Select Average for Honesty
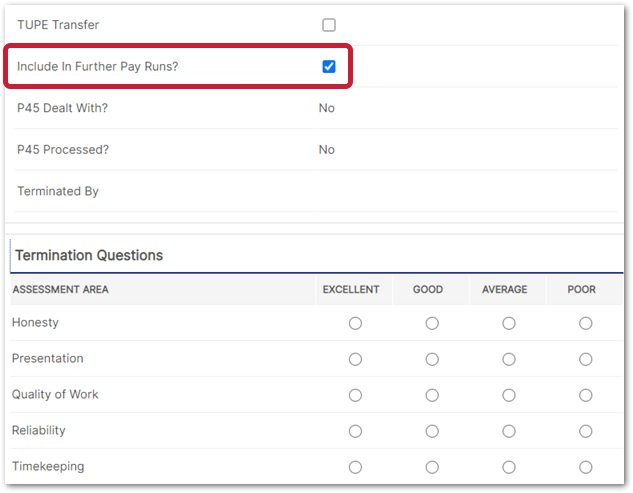This screenshot has height=493, width=633. pyautogui.click(x=509, y=323)
